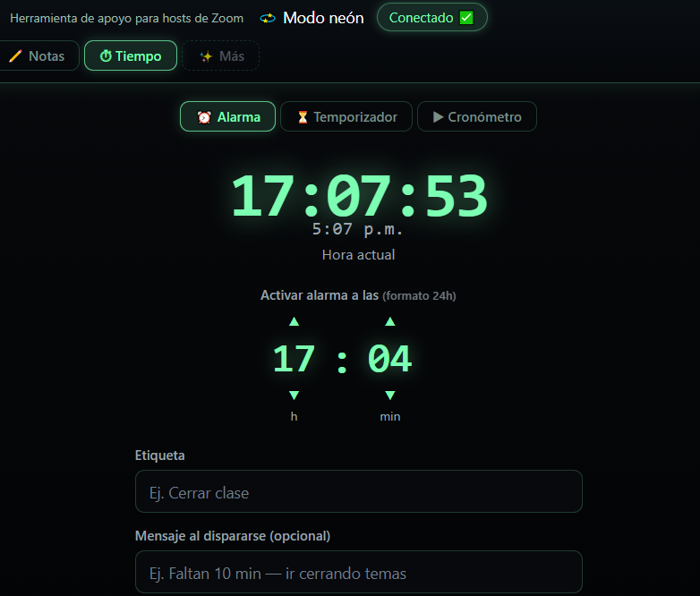The height and width of the screenshot is (596, 700).
Task: Focus the Etiqueta input field
Action: pos(359,491)
